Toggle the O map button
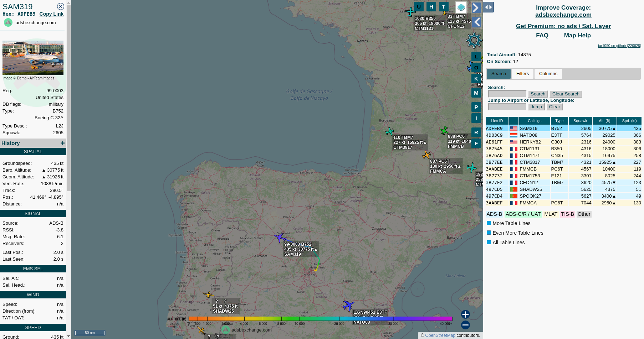Viewport: 644px width, 339px height. [x=476, y=68]
